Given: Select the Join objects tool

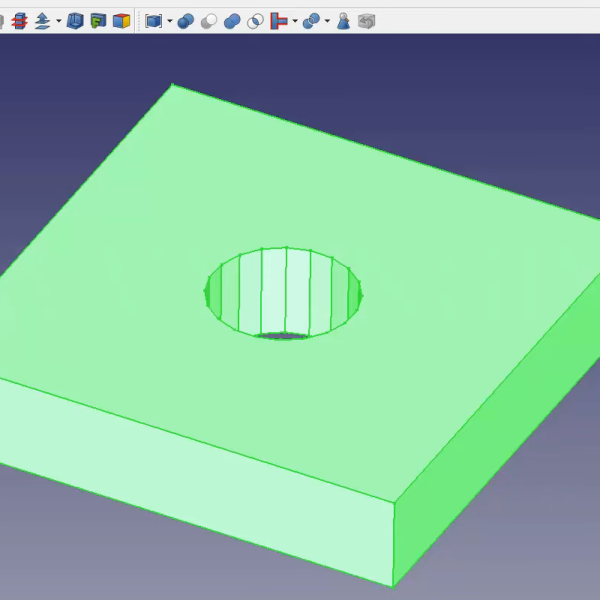Looking at the screenshot, I should 279,21.
